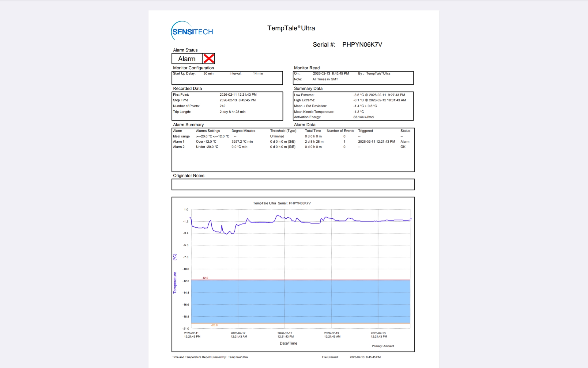Viewport: 588px width, 368px height.
Task: Click the red -12.0 threshold label
Action: pyautogui.click(x=205, y=278)
